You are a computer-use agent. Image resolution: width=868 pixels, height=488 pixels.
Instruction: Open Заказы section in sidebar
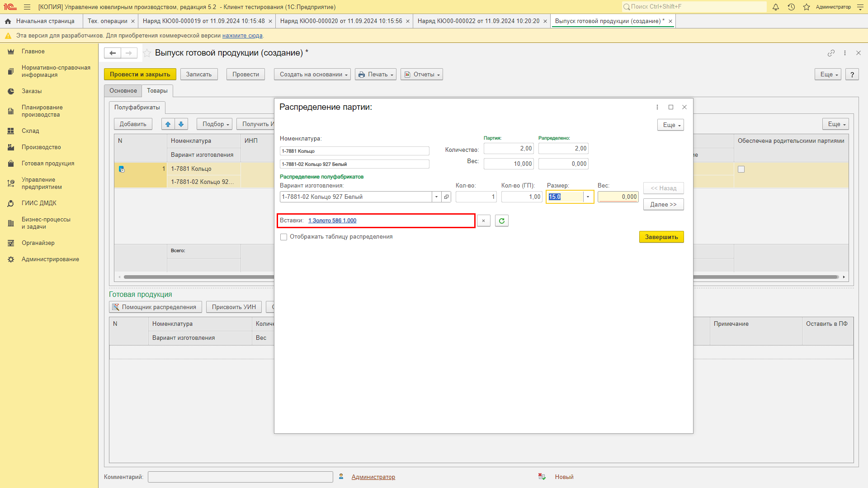tap(32, 91)
